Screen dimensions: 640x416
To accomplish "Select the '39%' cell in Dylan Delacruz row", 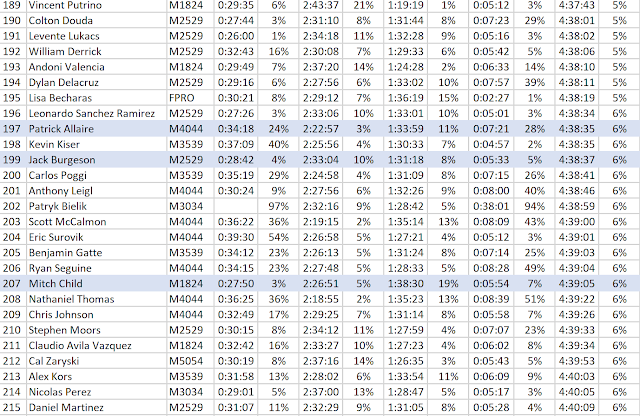I will pos(534,82).
